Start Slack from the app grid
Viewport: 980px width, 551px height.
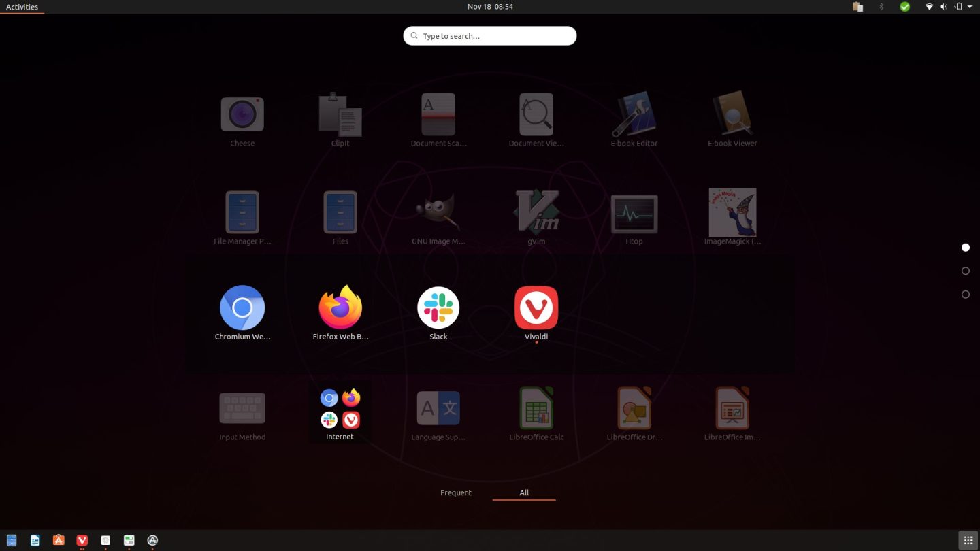[x=438, y=307]
